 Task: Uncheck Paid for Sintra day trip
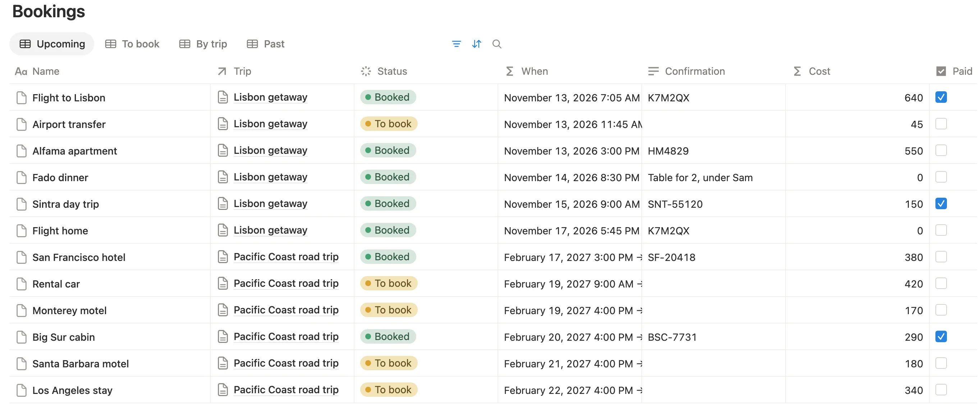[x=941, y=204]
